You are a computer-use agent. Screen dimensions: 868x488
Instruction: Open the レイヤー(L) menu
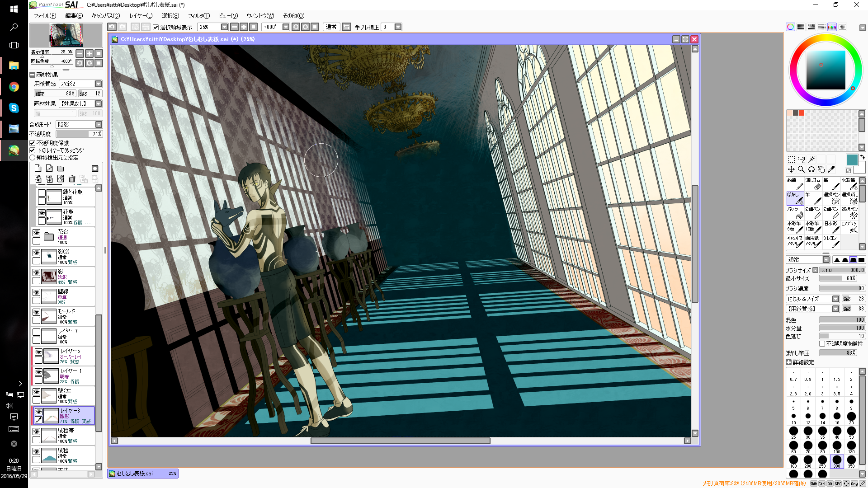[x=141, y=16]
